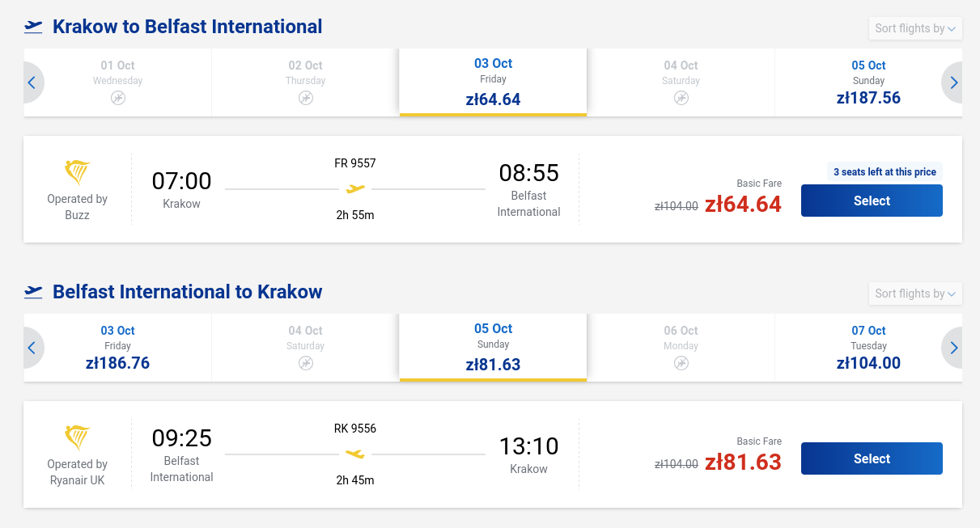This screenshot has width=980, height=528.
Task: Click the Ryanair UK operator harp logo
Action: [77, 437]
